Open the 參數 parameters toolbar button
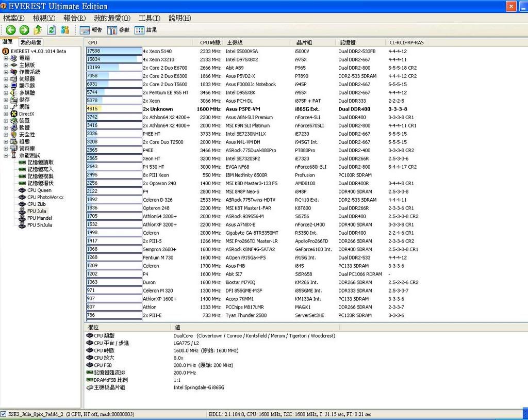Image resolution: width=528 pixels, height=420 pixels. 118,30
